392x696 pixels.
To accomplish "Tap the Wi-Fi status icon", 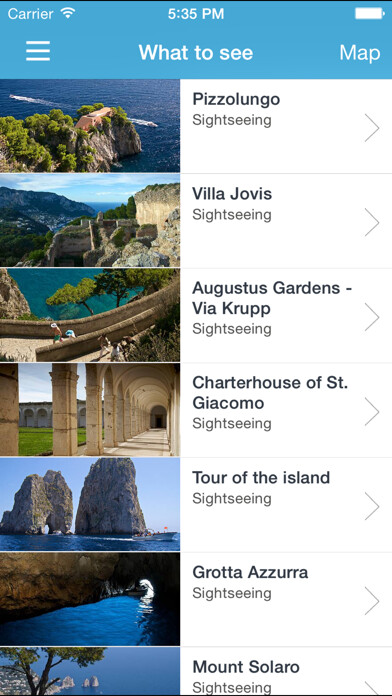I will (x=67, y=13).
